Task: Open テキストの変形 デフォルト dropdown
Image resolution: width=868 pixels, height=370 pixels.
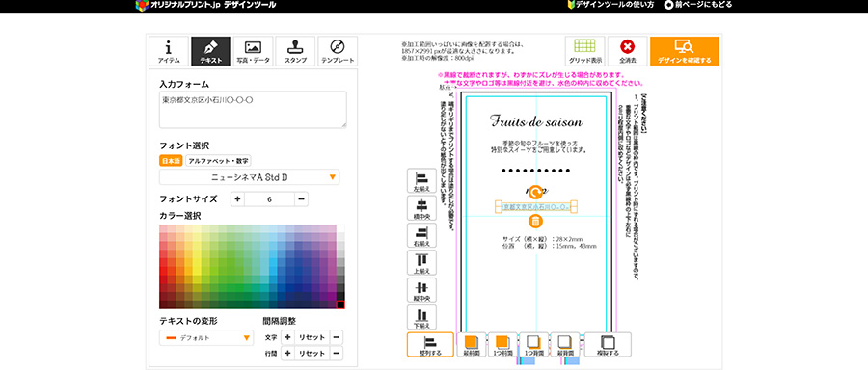Action: pyautogui.click(x=206, y=338)
